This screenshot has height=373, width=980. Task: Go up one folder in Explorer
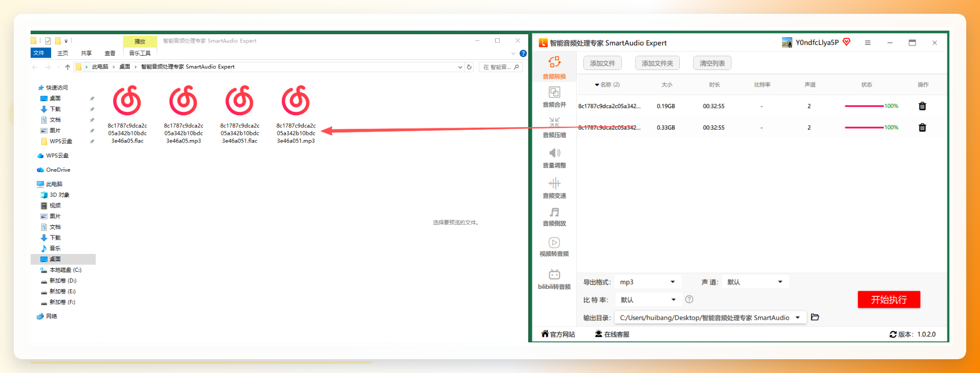coord(67,67)
